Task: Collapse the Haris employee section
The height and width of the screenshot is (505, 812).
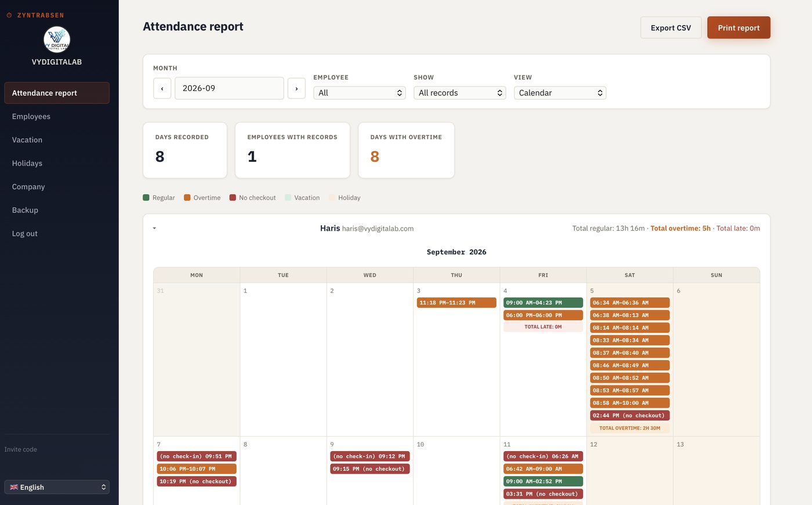Action: (x=154, y=228)
